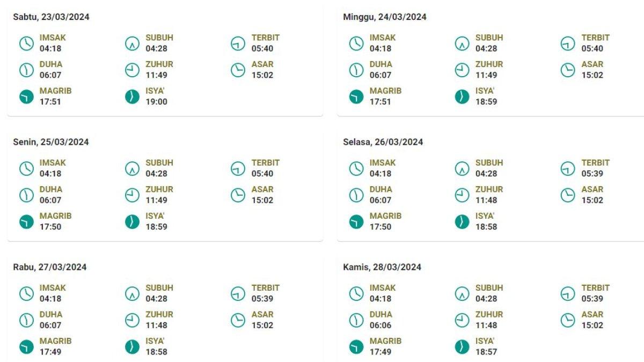Click the Subuh clock icon in Minggu 24/03/2024 card
The height and width of the screenshot is (362, 644).
(x=462, y=43)
